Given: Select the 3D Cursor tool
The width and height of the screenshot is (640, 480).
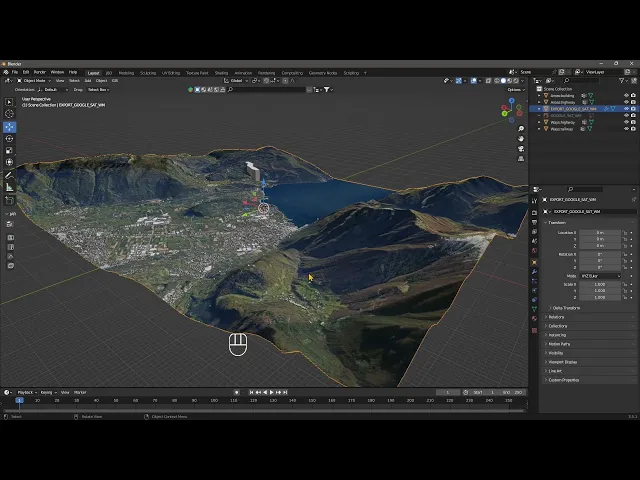Looking at the screenshot, I should coord(10,114).
